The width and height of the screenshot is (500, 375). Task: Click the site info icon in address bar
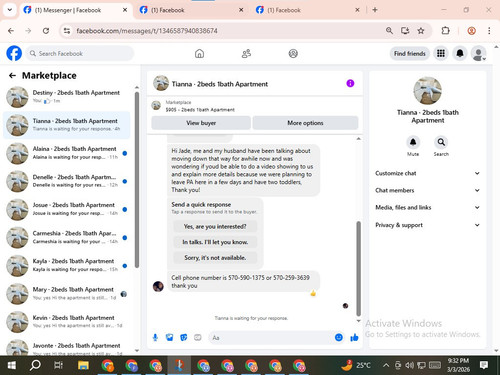pos(67,31)
